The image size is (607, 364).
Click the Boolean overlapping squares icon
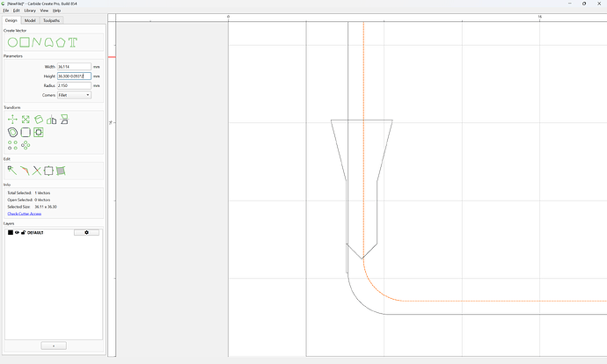click(x=39, y=132)
